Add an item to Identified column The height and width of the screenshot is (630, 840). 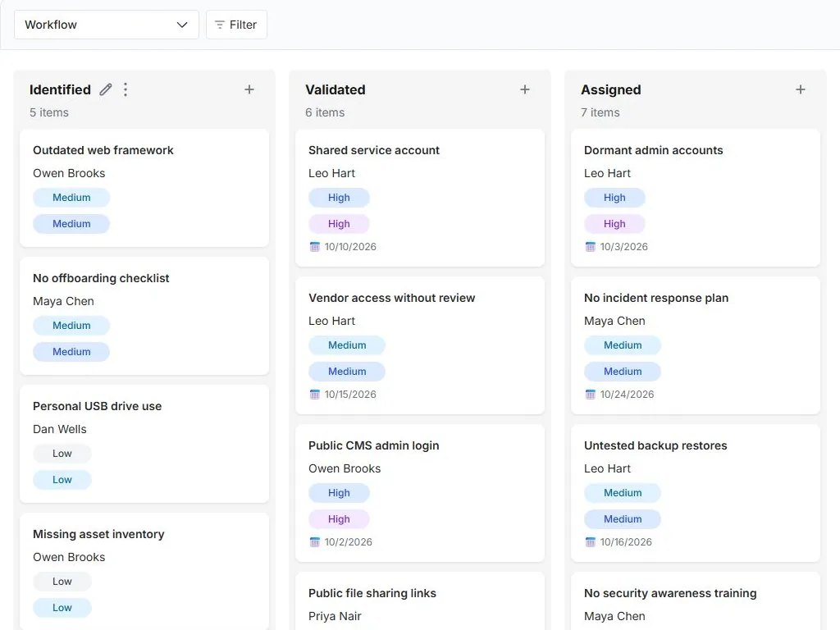pos(249,89)
